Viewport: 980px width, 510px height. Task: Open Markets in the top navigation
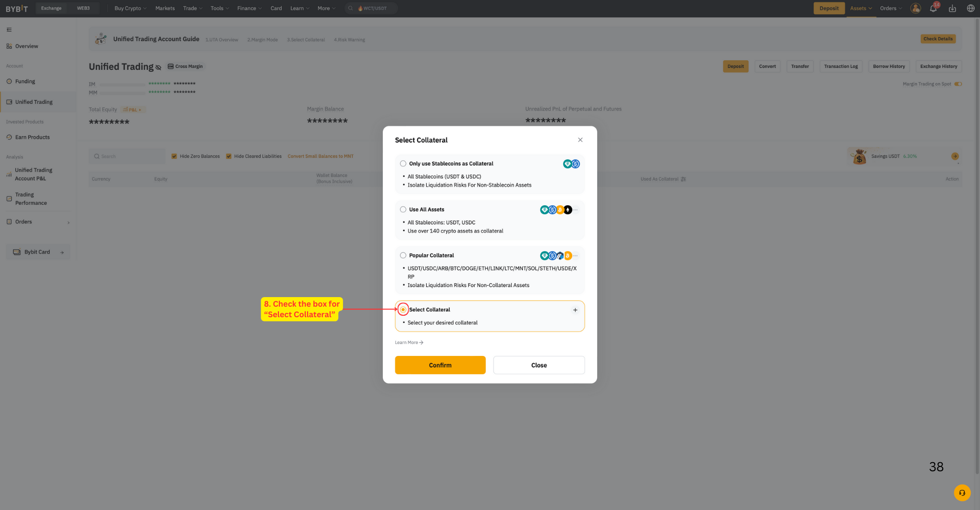[x=165, y=8]
